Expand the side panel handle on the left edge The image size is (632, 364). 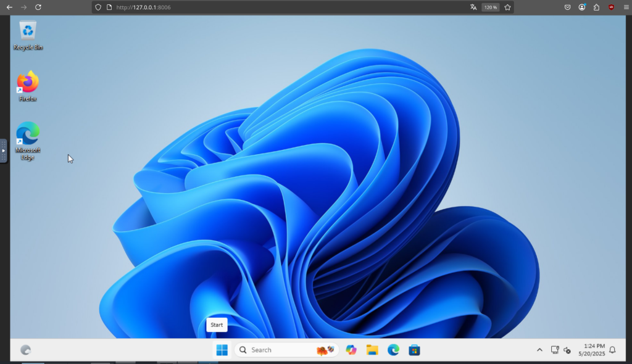(x=3, y=151)
